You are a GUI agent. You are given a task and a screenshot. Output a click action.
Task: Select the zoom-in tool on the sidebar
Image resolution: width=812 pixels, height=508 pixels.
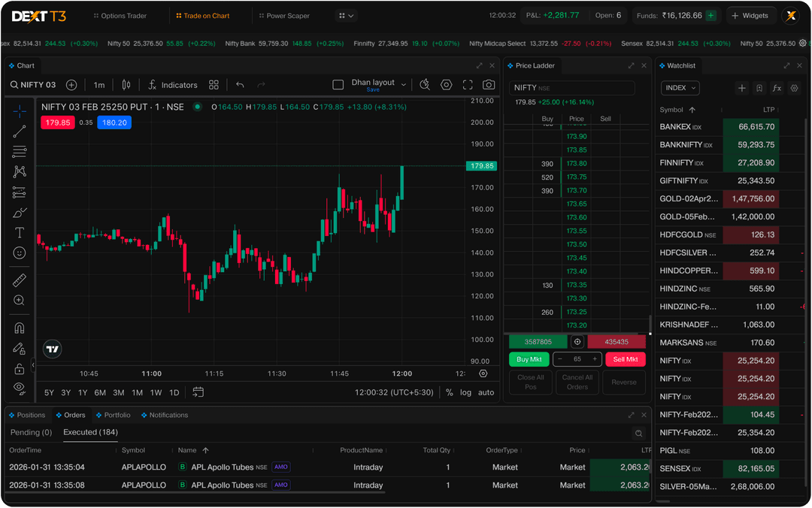click(19, 300)
